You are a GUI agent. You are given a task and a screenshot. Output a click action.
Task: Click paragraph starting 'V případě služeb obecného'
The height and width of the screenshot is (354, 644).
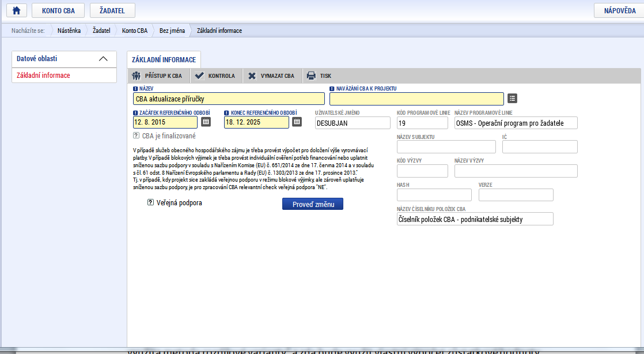click(x=253, y=168)
